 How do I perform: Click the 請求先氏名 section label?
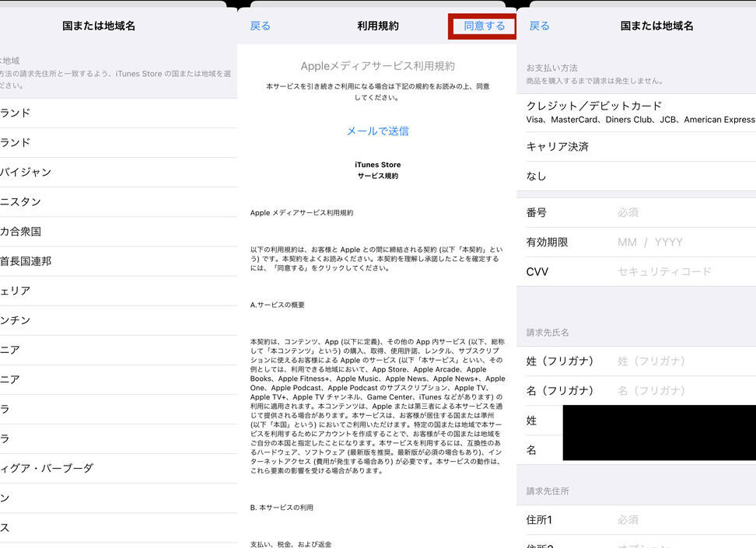coord(548,333)
